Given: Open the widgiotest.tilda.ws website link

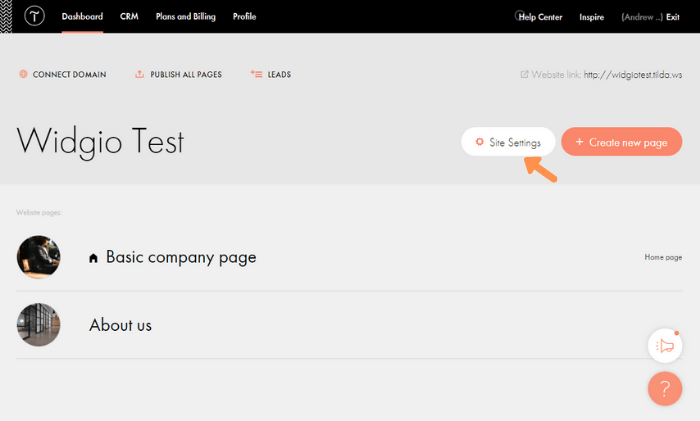Looking at the screenshot, I should tap(633, 75).
